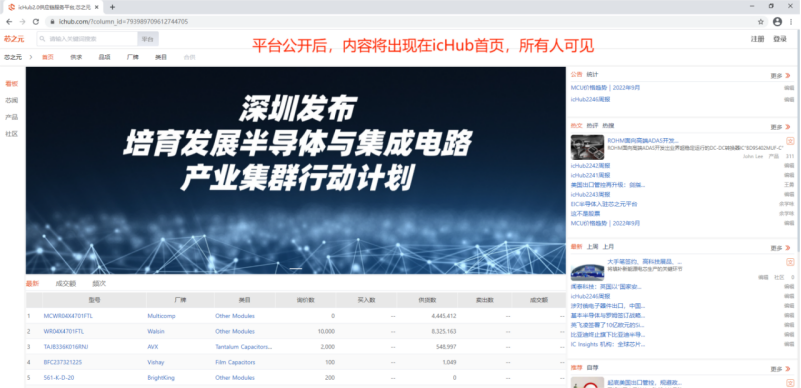Click the browser reload page icon
Screen dimensions: 801x388
[x=36, y=22]
